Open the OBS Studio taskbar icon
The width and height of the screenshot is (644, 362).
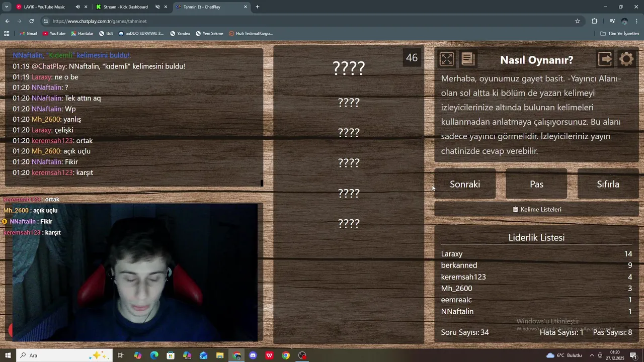coord(302,355)
